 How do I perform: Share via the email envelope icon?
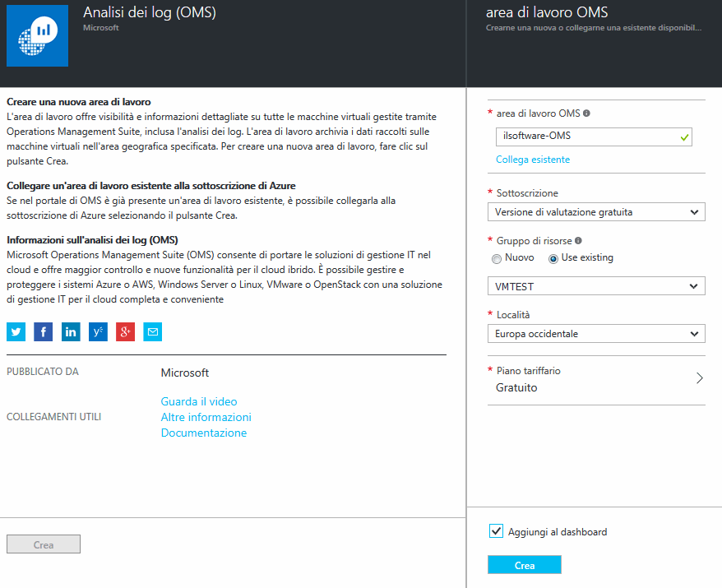[x=152, y=331]
